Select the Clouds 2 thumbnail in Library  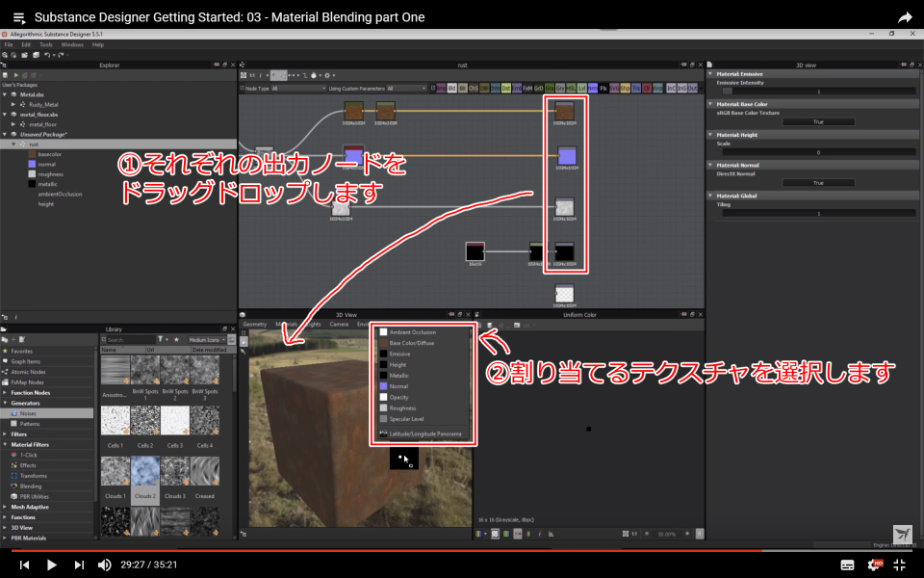coord(146,472)
